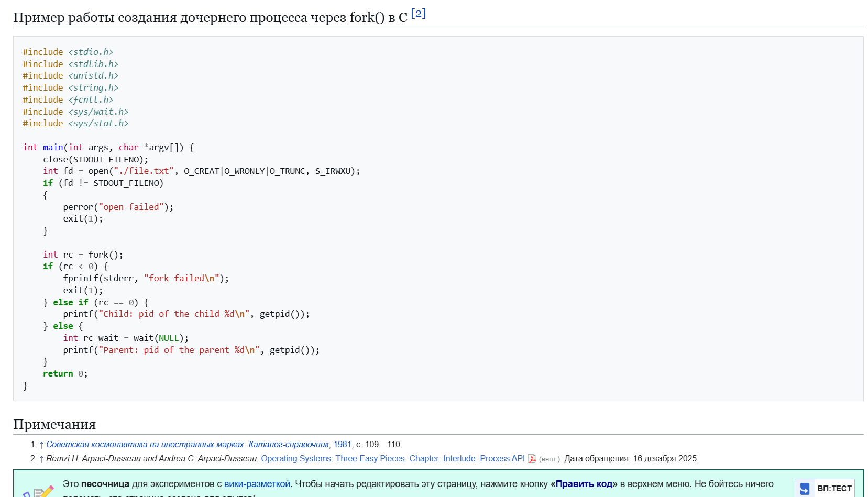Image resolution: width=868 pixels, height=497 pixels.
Task: Click the fork() example section heading
Action: (x=210, y=18)
